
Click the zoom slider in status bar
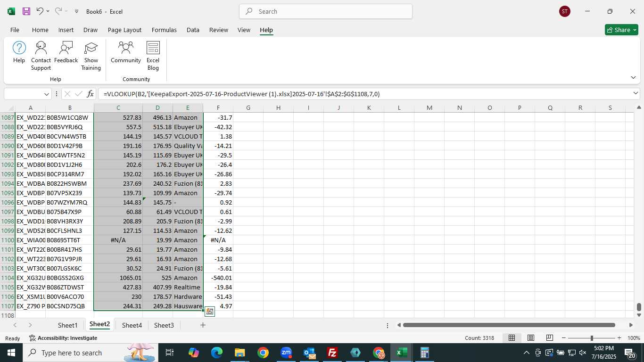click(592, 338)
